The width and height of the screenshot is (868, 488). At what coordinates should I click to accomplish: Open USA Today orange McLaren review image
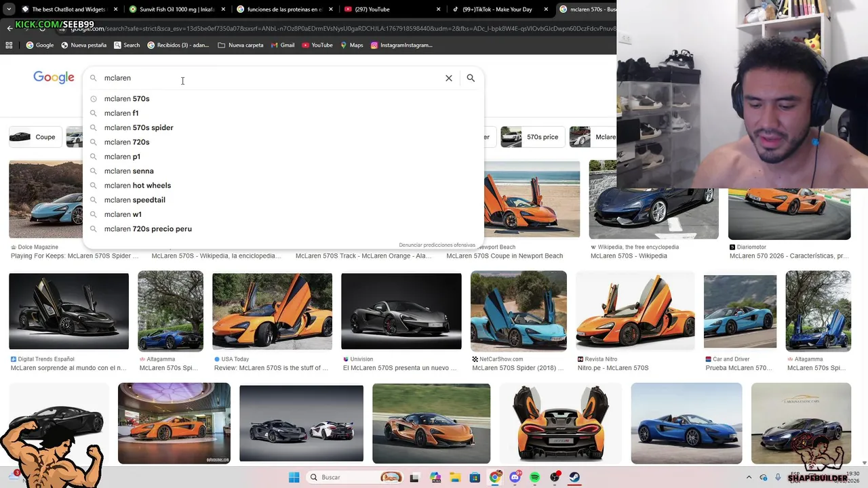pyautogui.click(x=272, y=311)
